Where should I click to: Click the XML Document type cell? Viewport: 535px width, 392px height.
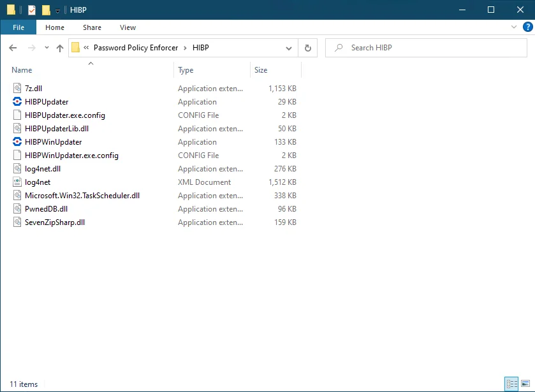tap(204, 182)
